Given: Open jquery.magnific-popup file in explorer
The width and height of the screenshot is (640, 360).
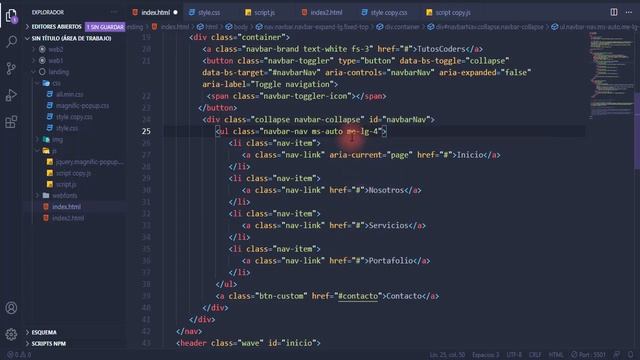Looking at the screenshot, I should (x=89, y=162).
